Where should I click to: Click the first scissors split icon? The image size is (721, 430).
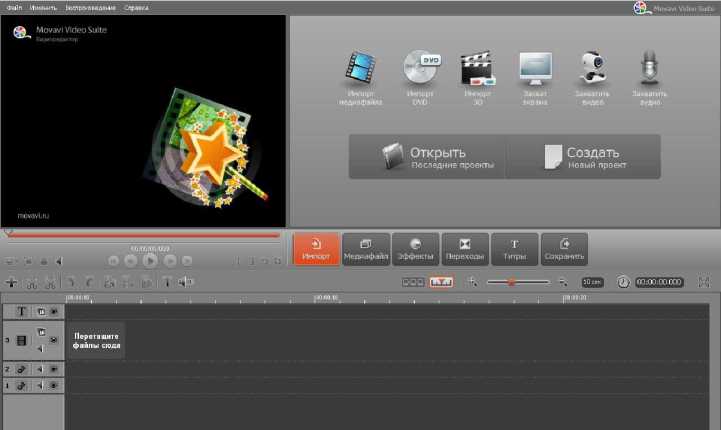click(x=32, y=283)
